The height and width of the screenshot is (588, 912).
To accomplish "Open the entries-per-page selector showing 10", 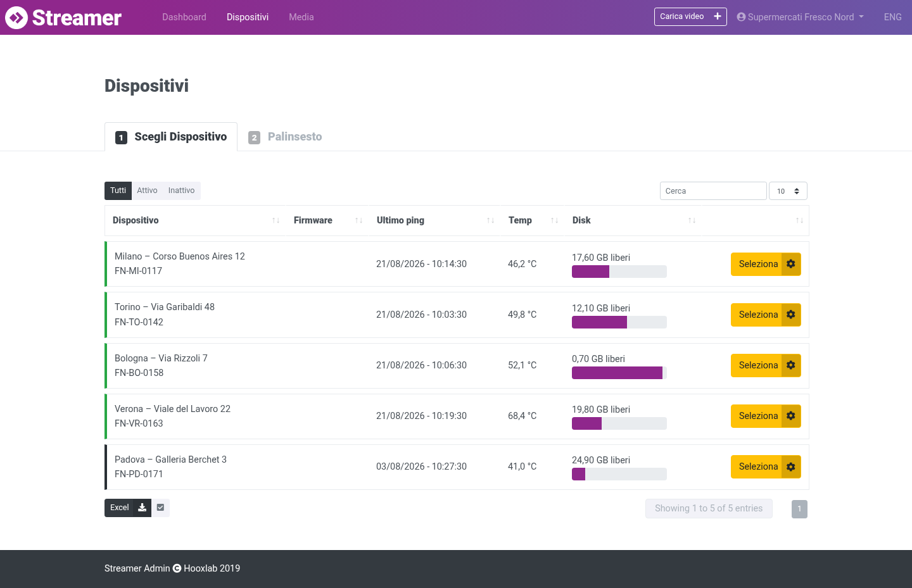I will (788, 191).
